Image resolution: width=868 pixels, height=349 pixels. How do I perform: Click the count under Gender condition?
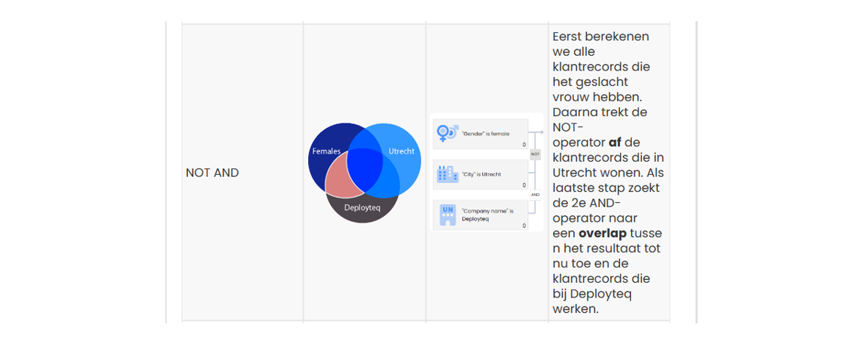(524, 145)
